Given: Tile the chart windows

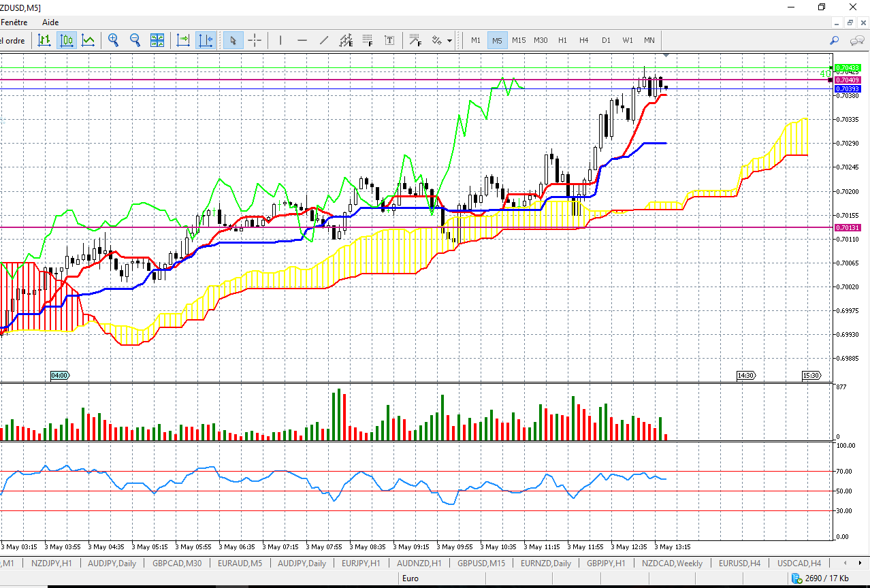Looking at the screenshot, I should coord(157,40).
